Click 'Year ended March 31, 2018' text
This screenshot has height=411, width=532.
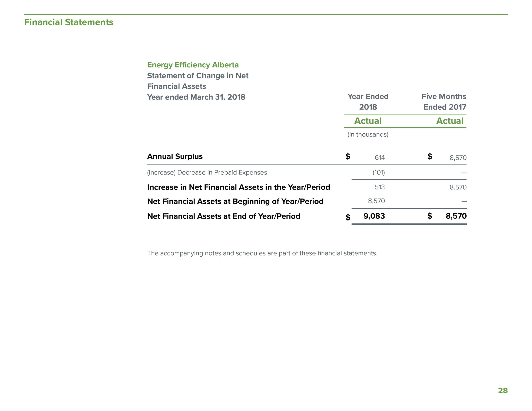[196, 97]
